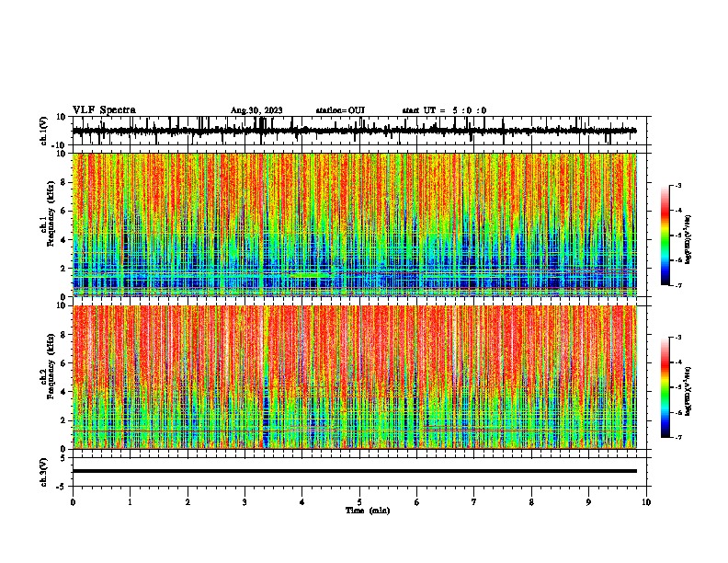The image size is (728, 563).
Task: Click the '-5' tick of the ch.3(V) axis
Action: (x=63, y=487)
